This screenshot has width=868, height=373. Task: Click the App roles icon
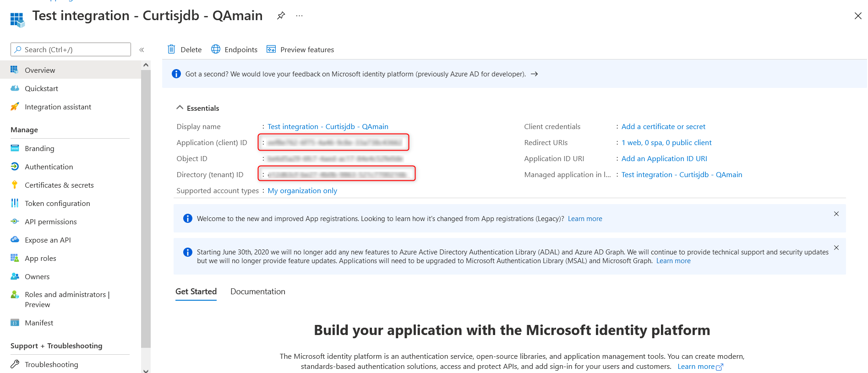15,258
